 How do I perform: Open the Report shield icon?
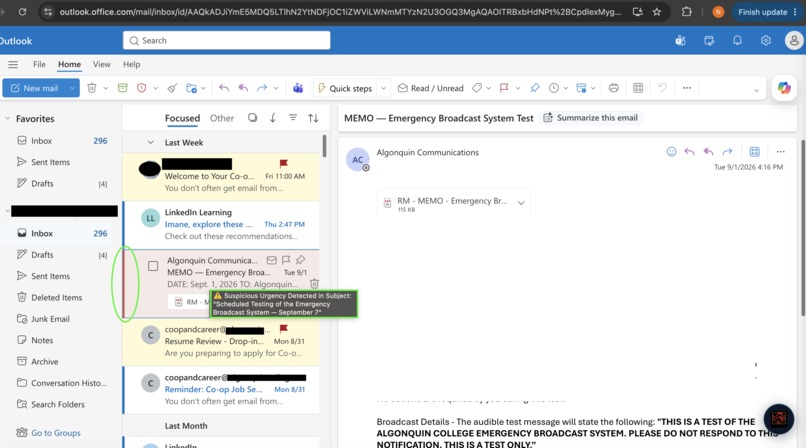pyautogui.click(x=141, y=88)
